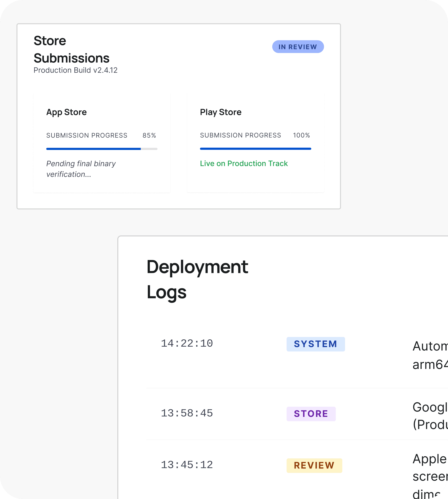Click Play Store SUBMISSION PROGRESS label
Image resolution: width=448 pixels, height=499 pixels.
(x=240, y=135)
